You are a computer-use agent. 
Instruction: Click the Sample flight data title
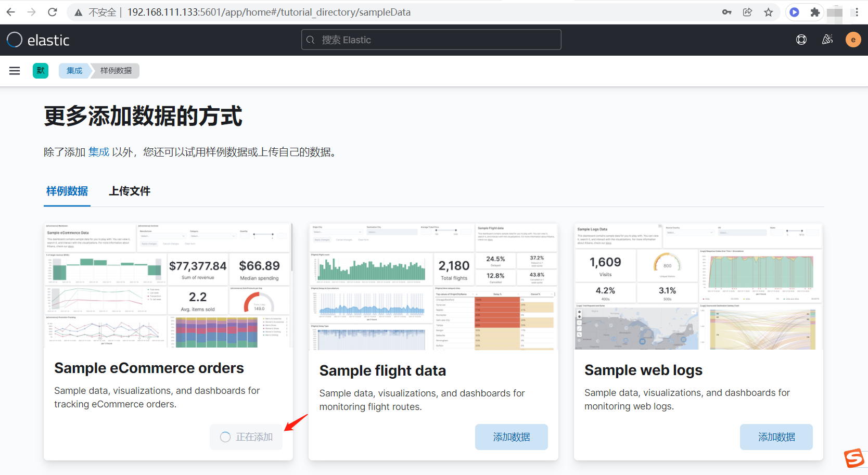[382, 370]
